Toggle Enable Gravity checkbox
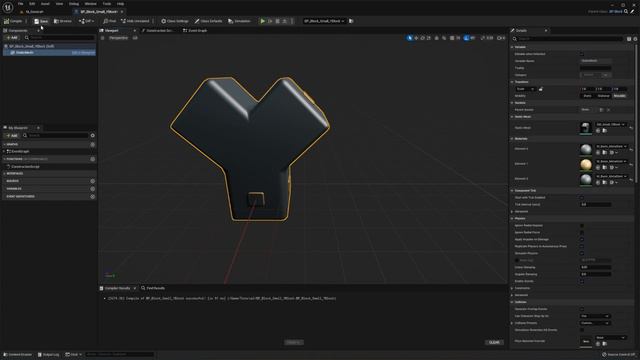 [582, 281]
